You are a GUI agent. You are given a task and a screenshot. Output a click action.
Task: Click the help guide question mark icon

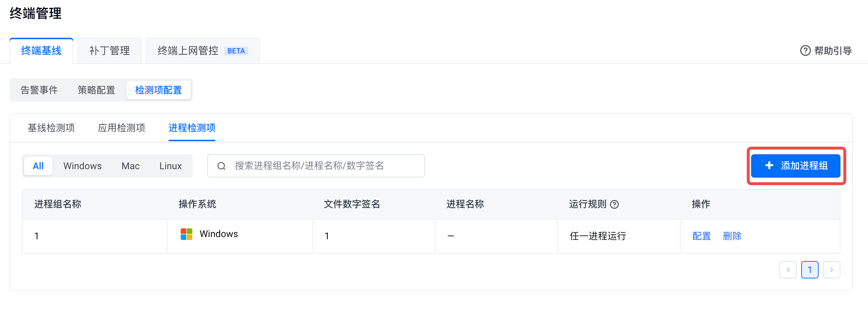[x=805, y=50]
